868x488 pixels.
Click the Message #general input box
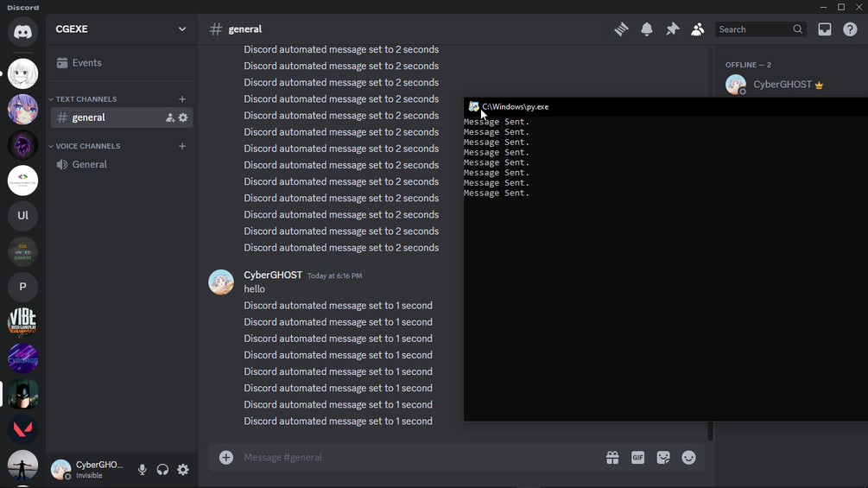(421, 458)
